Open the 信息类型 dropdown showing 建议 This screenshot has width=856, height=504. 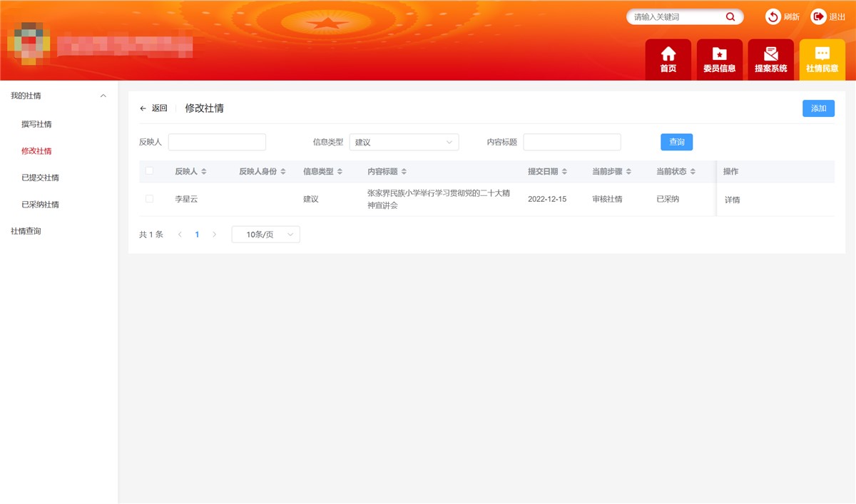click(404, 142)
